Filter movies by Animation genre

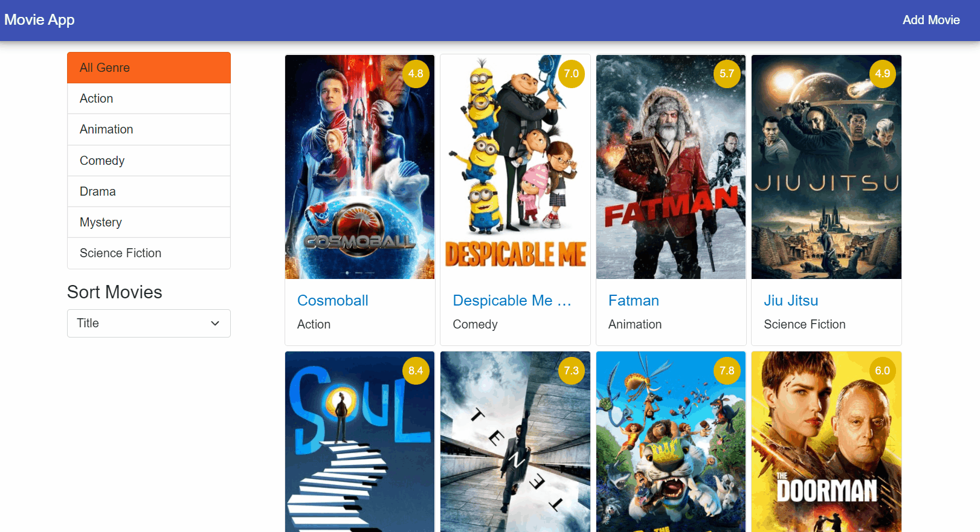coord(149,129)
